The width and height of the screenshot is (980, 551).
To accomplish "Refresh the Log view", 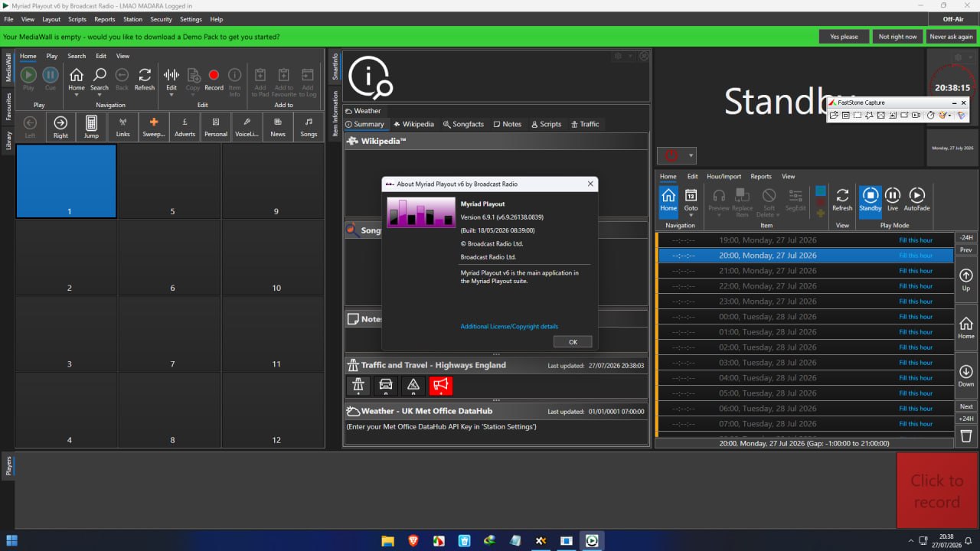I will pyautogui.click(x=842, y=200).
